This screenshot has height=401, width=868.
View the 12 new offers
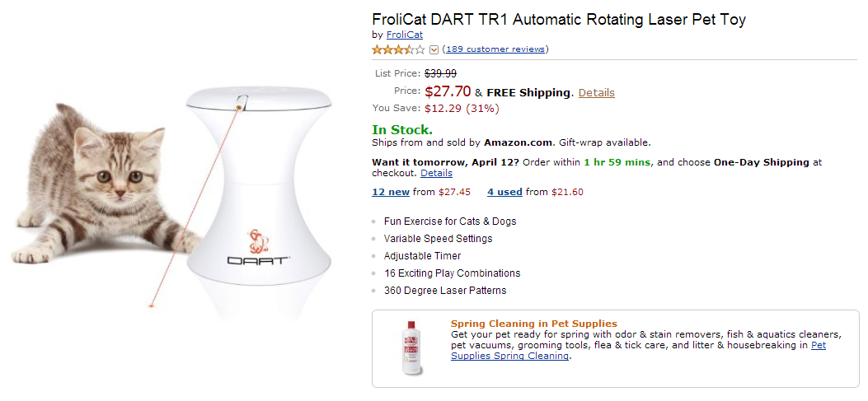click(x=391, y=192)
